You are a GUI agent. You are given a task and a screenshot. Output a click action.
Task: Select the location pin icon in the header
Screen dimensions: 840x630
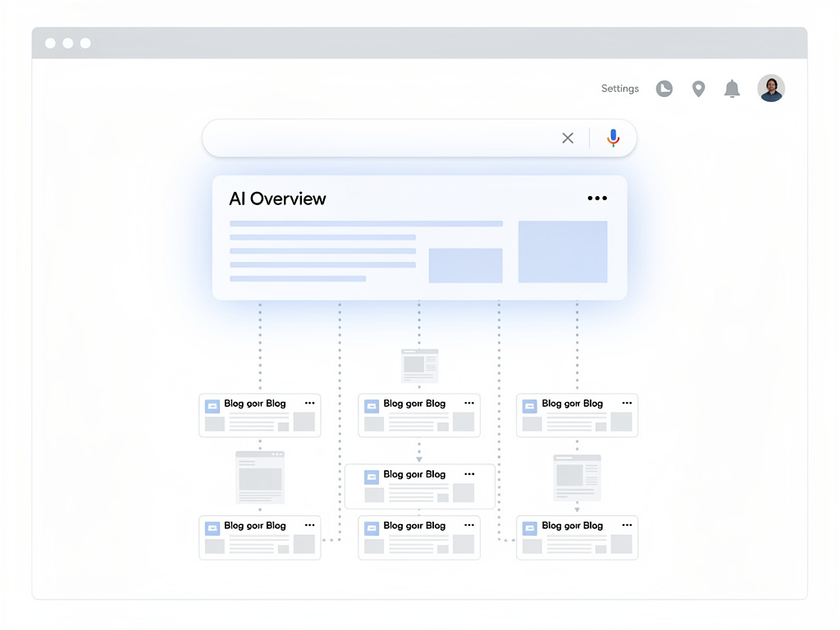click(698, 88)
